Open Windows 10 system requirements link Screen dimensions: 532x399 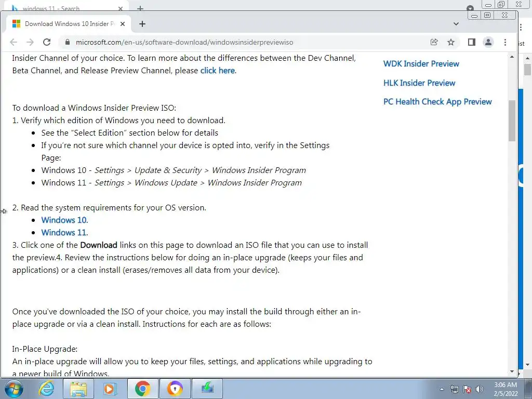pos(64,220)
